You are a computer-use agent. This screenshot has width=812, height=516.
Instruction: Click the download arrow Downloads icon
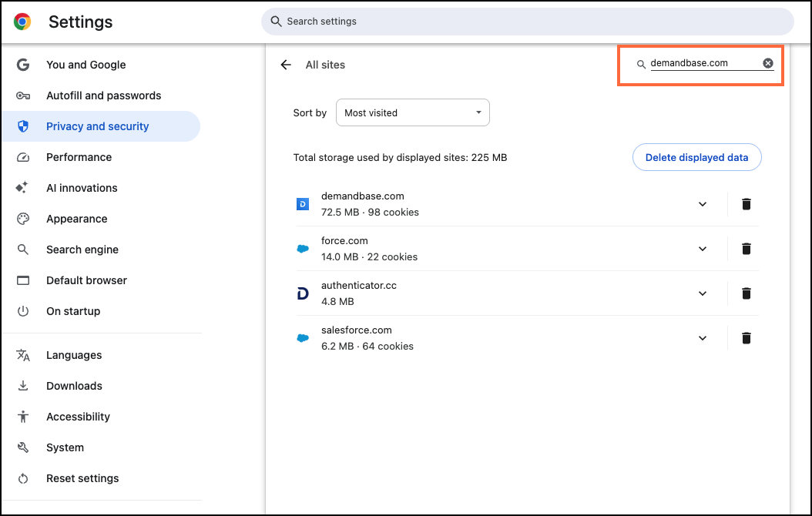click(23, 386)
